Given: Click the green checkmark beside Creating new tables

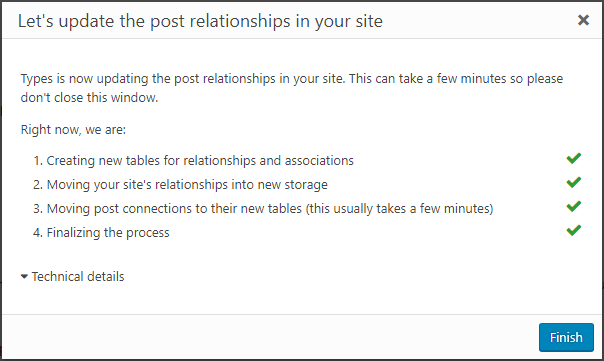Looking at the screenshot, I should (574, 158).
